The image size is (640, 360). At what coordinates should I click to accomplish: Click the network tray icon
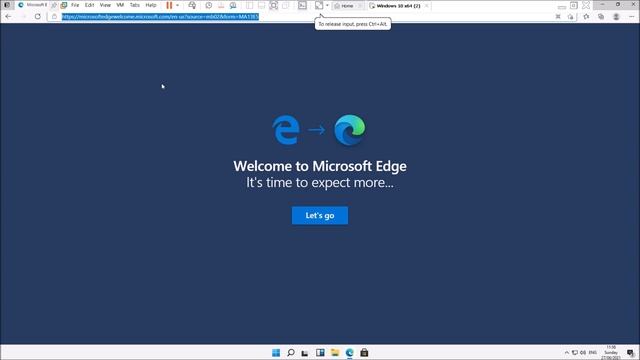[x=575, y=352]
